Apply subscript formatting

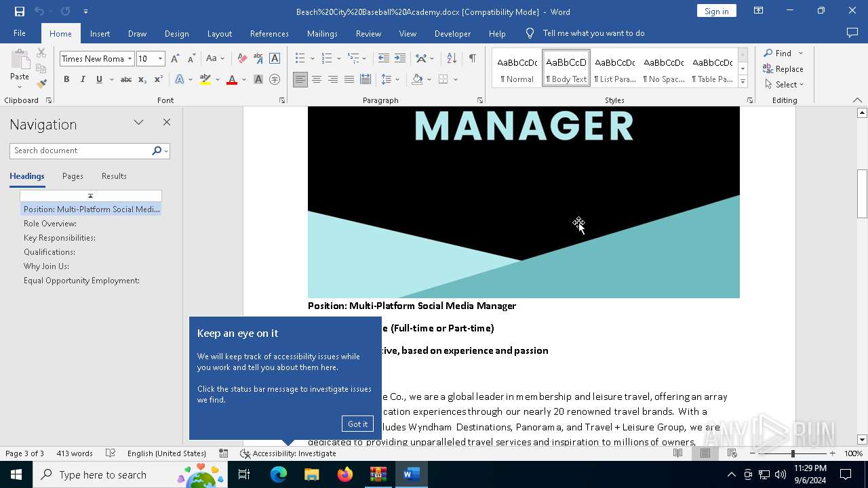[x=142, y=79]
